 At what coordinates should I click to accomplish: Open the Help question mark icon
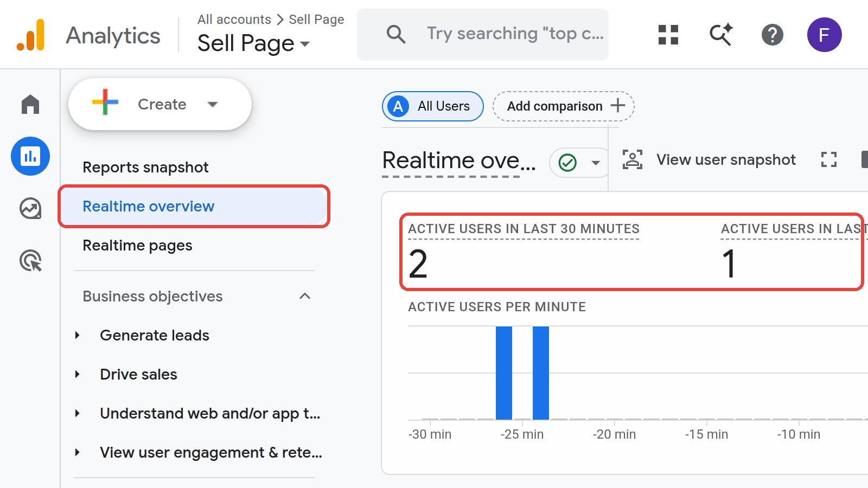(x=773, y=35)
